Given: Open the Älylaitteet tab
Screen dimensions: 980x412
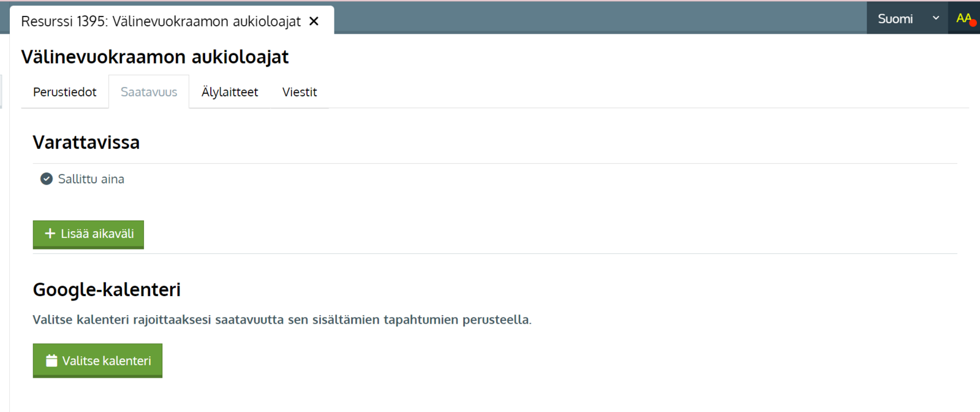Looking at the screenshot, I should click(230, 92).
